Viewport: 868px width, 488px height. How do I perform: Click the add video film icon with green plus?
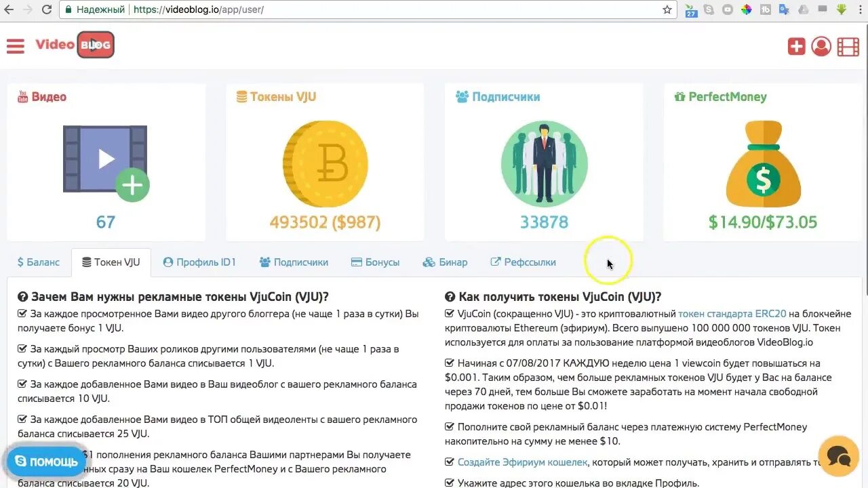click(106, 162)
